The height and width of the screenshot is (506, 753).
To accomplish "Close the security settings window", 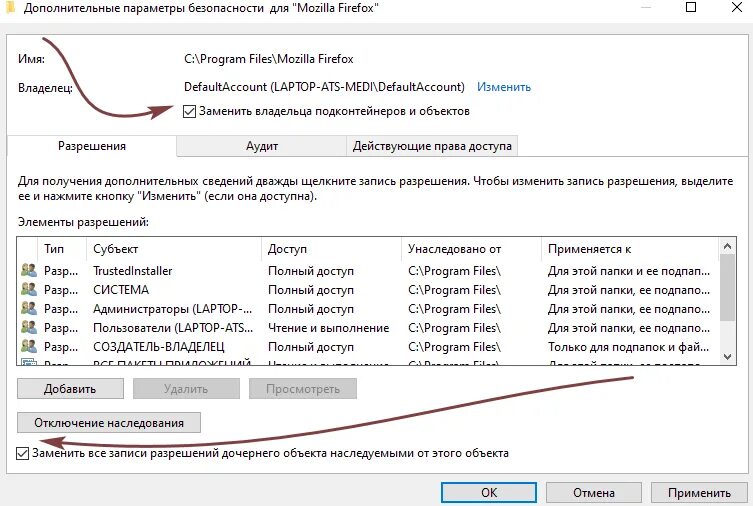I will coord(737,7).
